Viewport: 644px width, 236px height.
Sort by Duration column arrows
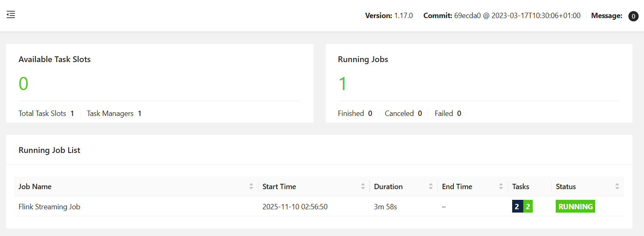pos(430,187)
